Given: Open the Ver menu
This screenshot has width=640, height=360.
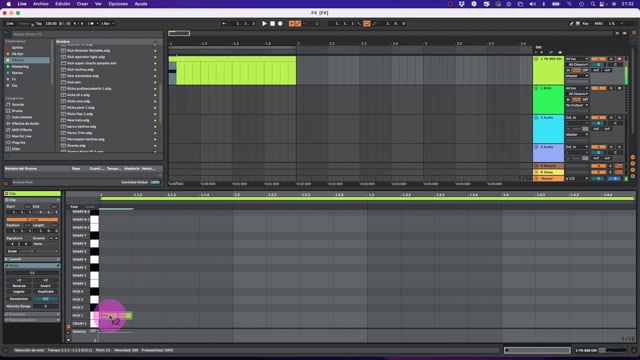Looking at the screenshot, I should tap(98, 4).
